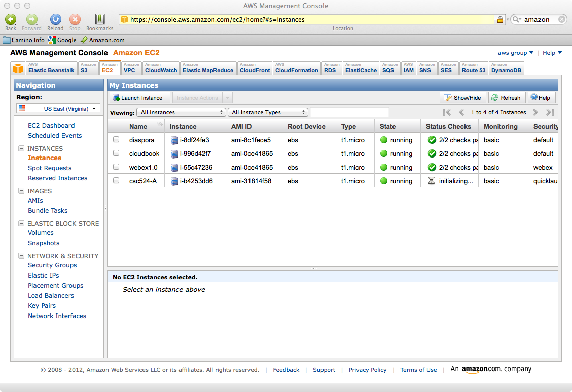572x392 pixels.
Task: Open the All Instance Types dropdown
Action: click(268, 112)
